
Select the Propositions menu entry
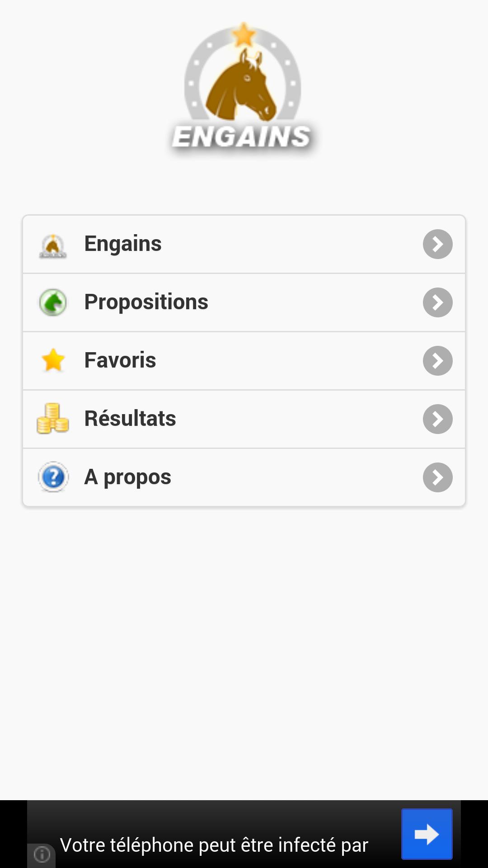point(146,302)
